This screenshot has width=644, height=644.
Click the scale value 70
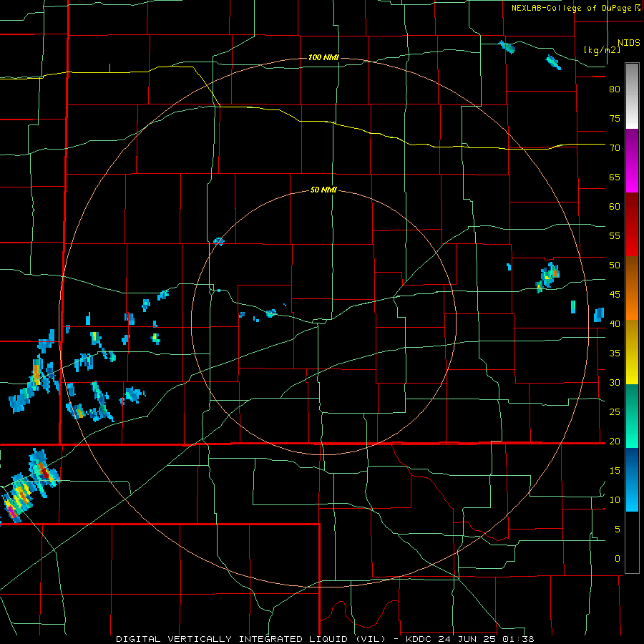[x=615, y=148]
